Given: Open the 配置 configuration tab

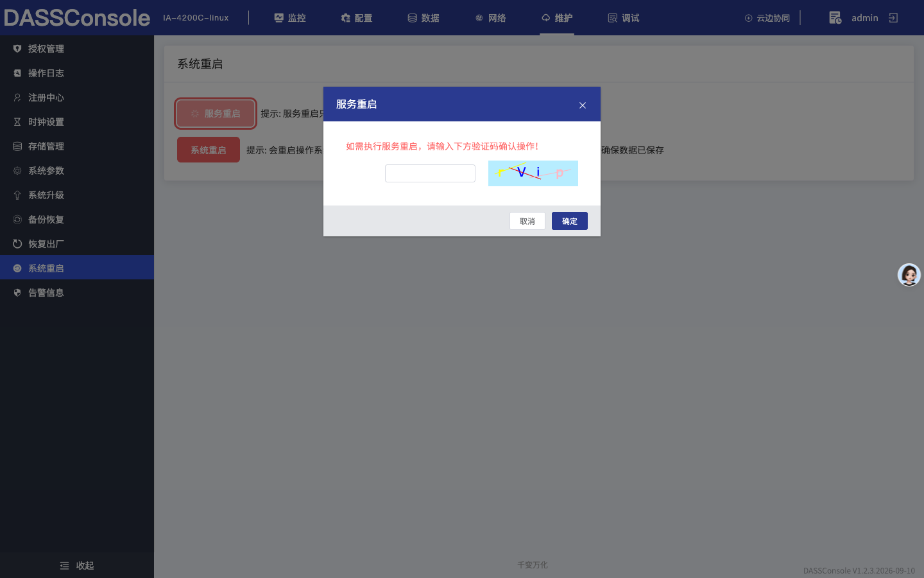Looking at the screenshot, I should [x=357, y=18].
